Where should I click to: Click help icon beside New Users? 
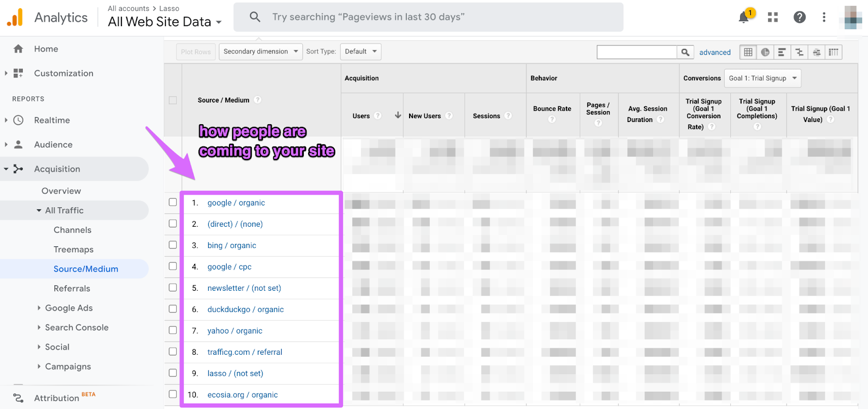(x=449, y=116)
